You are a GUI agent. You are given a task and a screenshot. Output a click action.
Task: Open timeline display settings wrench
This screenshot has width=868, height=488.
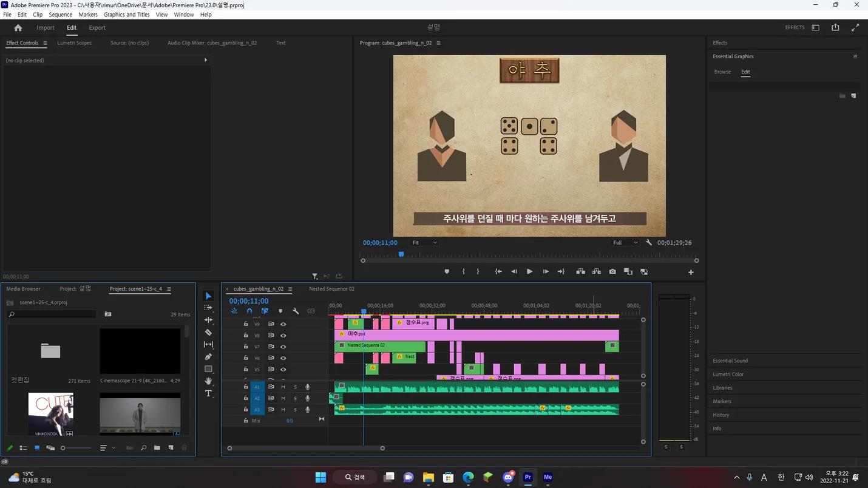tap(296, 311)
